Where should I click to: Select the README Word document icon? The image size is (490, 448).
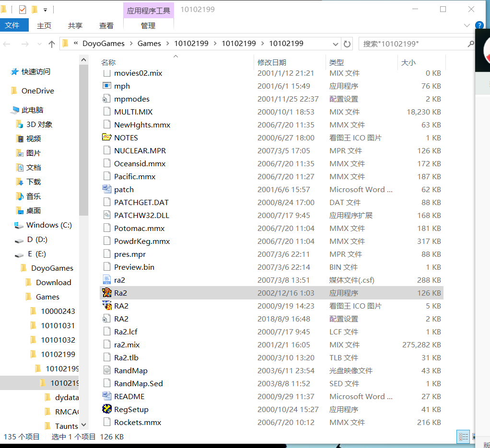click(x=107, y=396)
